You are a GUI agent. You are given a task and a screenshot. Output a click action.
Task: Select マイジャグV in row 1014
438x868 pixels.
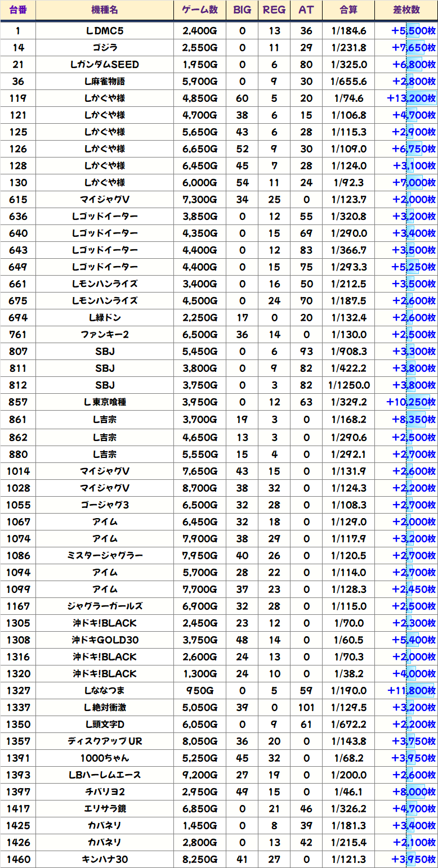coord(105,471)
